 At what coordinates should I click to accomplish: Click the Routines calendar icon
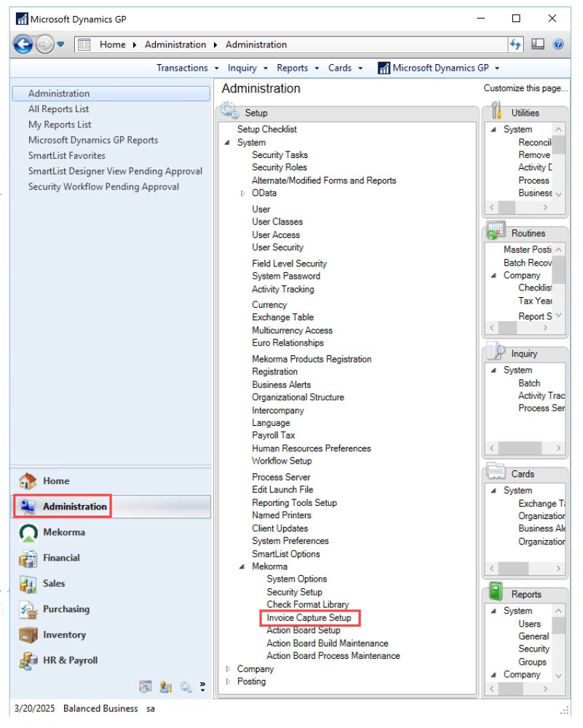[x=495, y=230]
